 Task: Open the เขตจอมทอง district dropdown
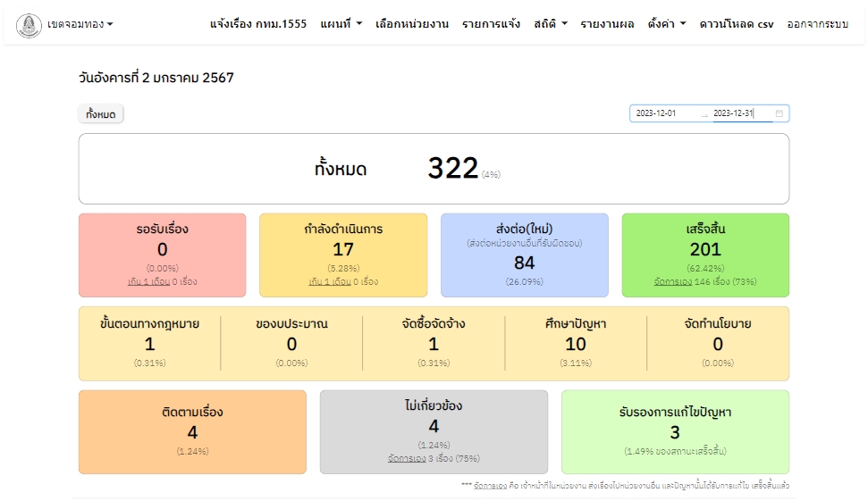80,24
